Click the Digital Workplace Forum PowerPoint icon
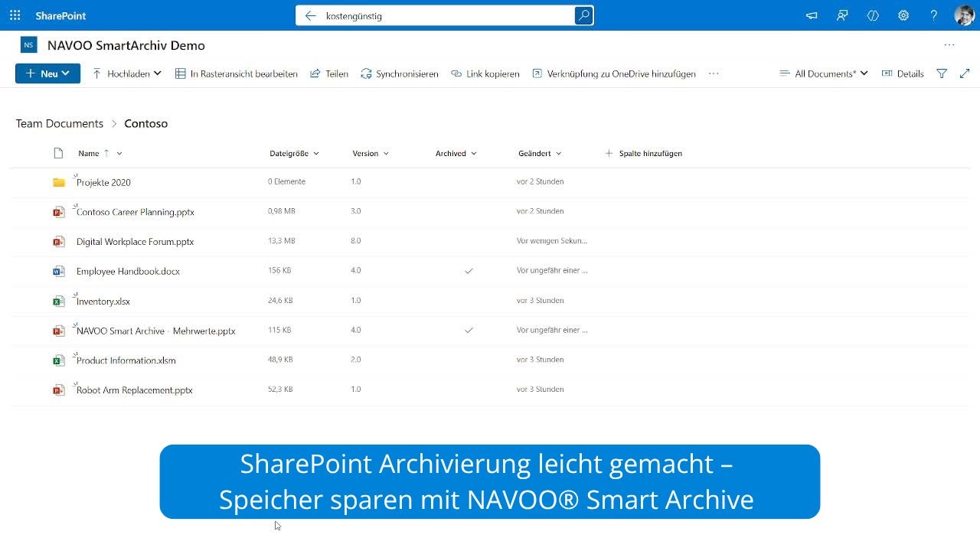This screenshot has width=980, height=551. pyautogui.click(x=59, y=242)
